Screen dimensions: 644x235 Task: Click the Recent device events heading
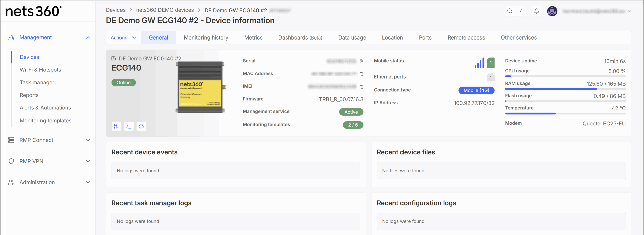(144, 152)
